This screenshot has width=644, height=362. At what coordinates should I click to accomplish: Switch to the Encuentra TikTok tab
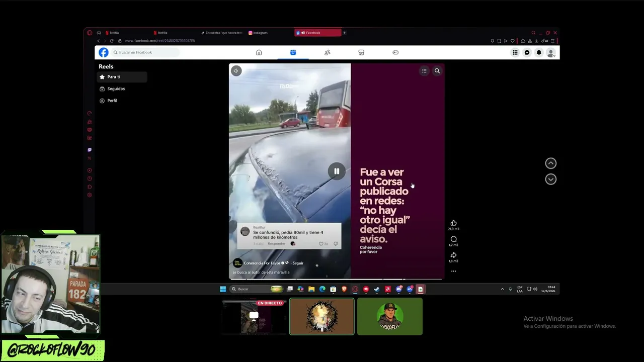pyautogui.click(x=221, y=33)
